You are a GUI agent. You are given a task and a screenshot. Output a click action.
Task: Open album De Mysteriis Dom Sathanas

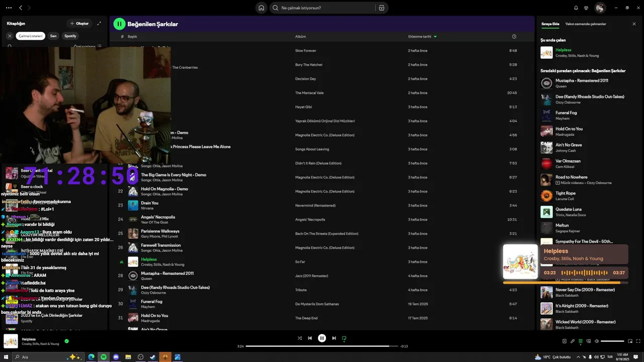pyautogui.click(x=317, y=304)
